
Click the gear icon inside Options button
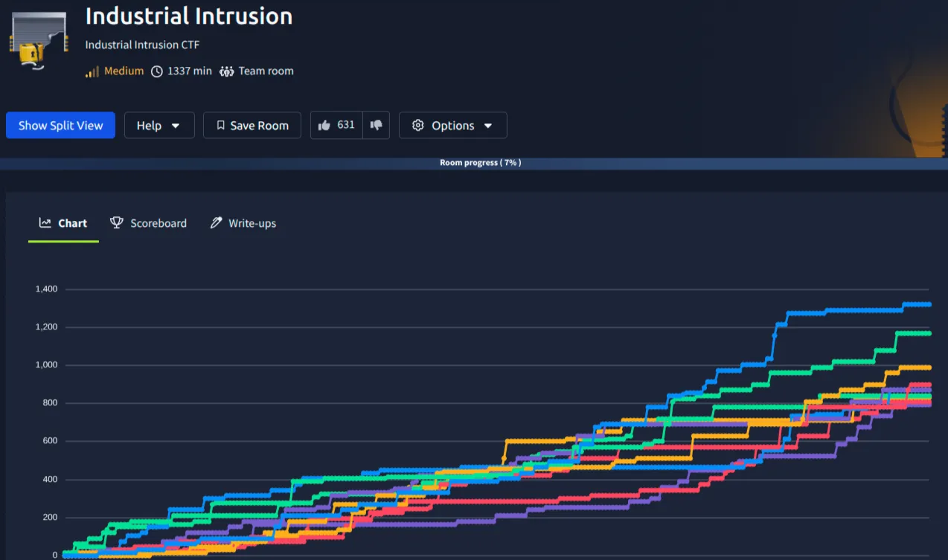click(418, 125)
